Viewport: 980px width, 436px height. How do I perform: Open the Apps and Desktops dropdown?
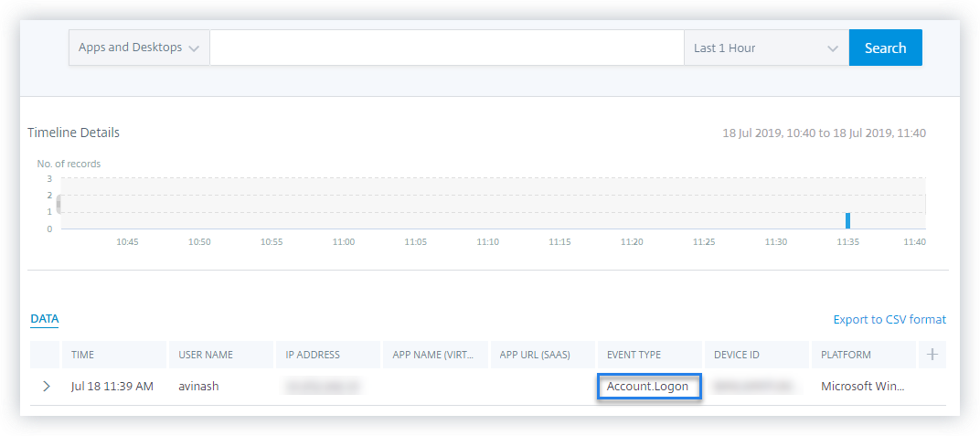pyautogui.click(x=139, y=48)
